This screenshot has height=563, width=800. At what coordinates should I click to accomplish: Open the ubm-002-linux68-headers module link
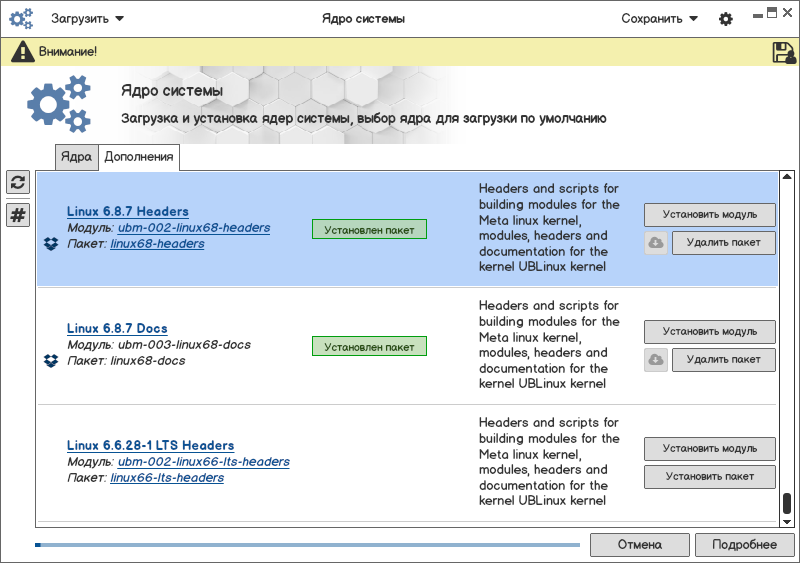click(194, 228)
